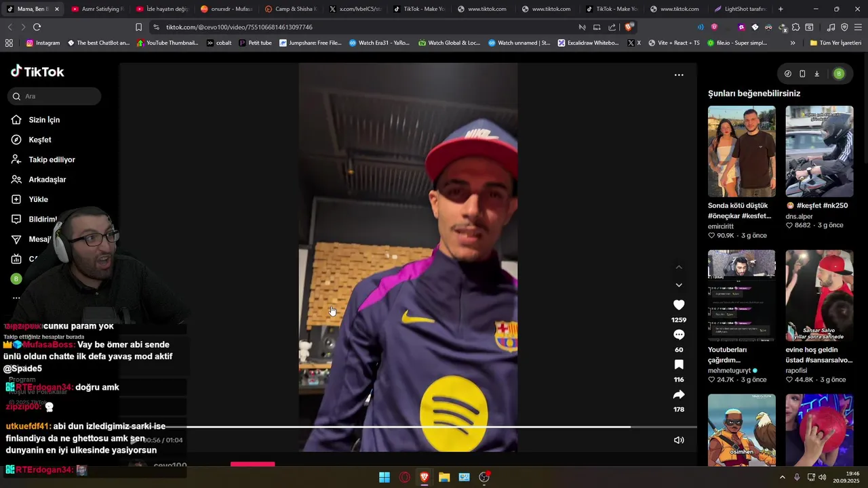Save video using the bookmark icon

[679, 365]
